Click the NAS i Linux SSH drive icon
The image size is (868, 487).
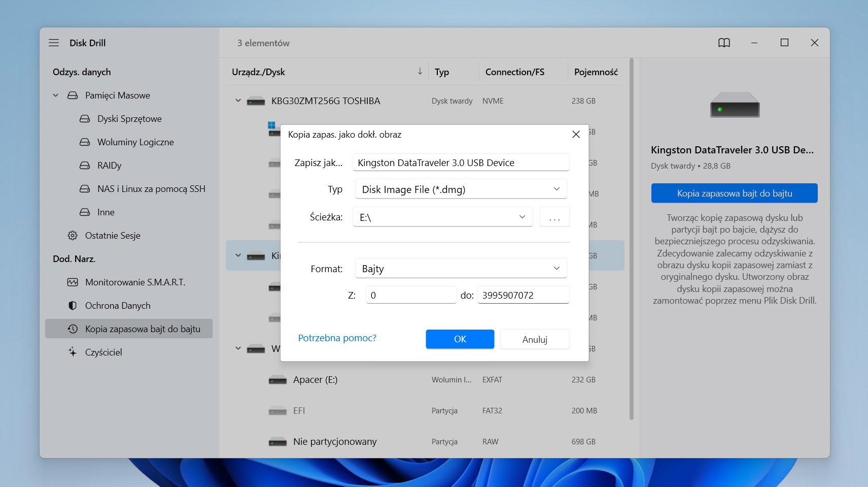coord(85,189)
